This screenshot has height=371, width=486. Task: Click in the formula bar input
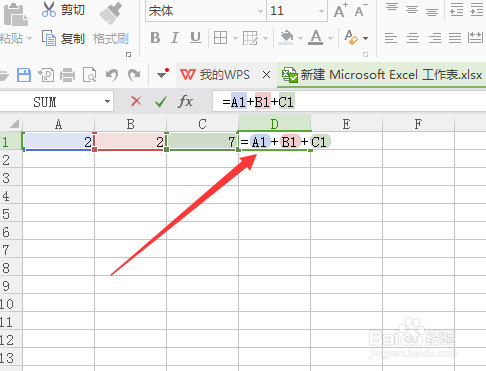coord(349,102)
